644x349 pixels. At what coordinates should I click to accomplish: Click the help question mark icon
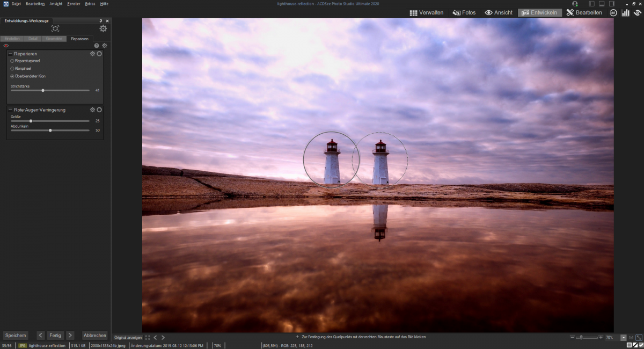click(97, 46)
